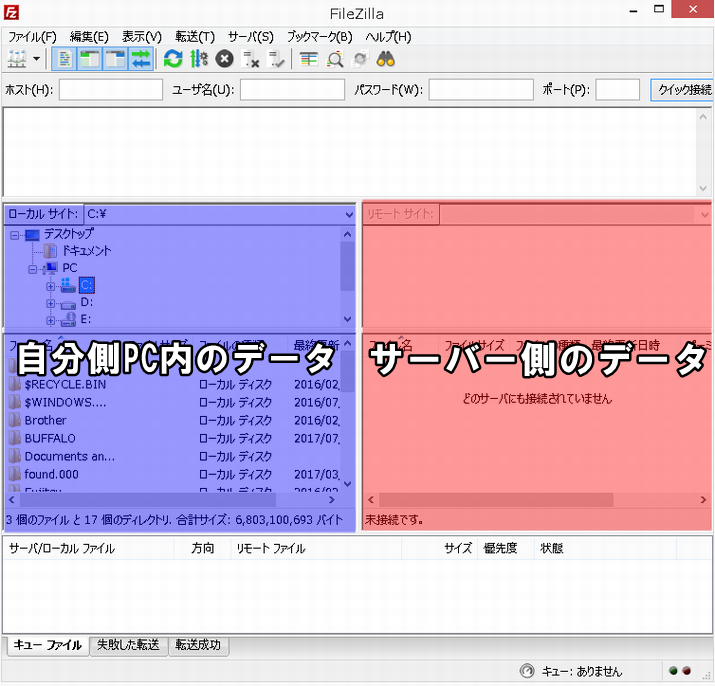Open the Site Manager dropdown arrow
The height and width of the screenshot is (686, 715).
[36, 59]
